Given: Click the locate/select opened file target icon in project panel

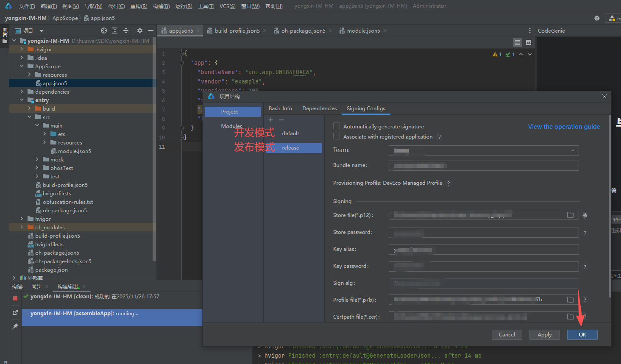Looking at the screenshot, I should pos(104,31).
